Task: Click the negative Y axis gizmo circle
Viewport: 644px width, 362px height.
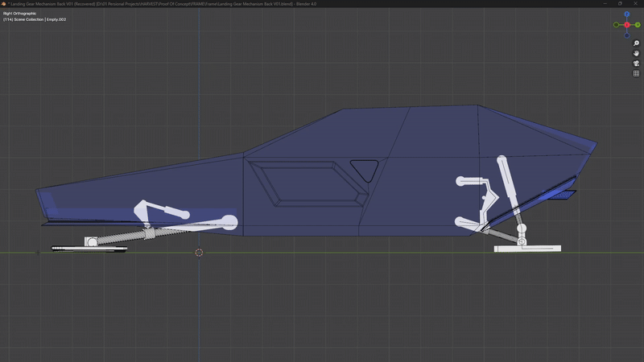Action: tap(616, 25)
